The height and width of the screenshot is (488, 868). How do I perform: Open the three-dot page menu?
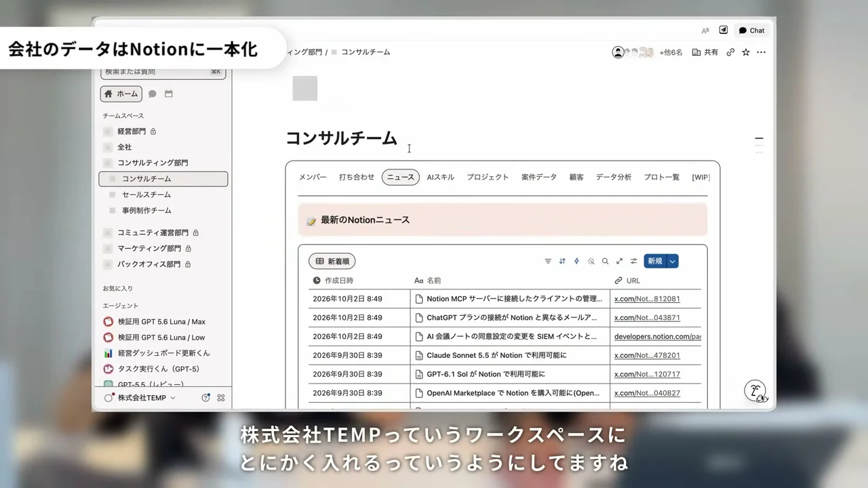pos(761,52)
